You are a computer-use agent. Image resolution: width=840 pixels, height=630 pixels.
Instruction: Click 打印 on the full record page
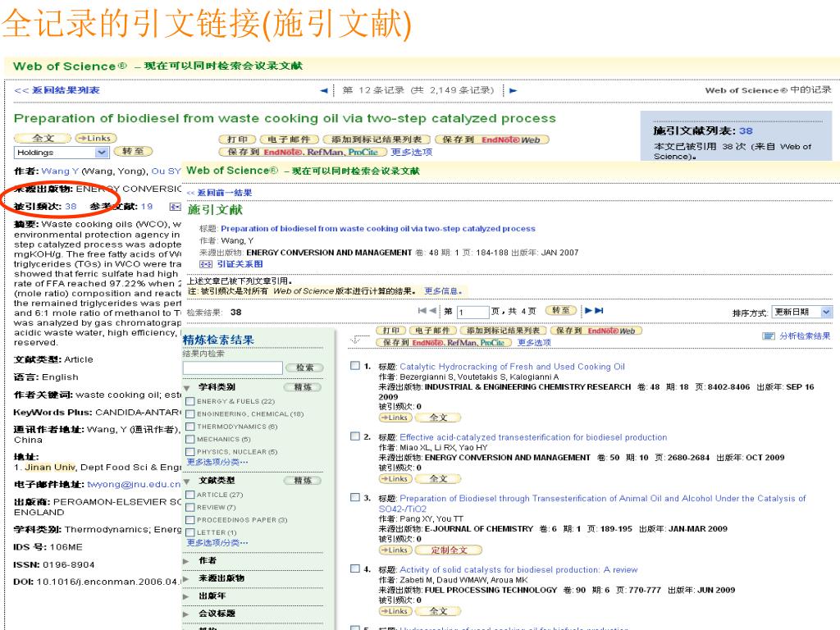tap(237, 139)
